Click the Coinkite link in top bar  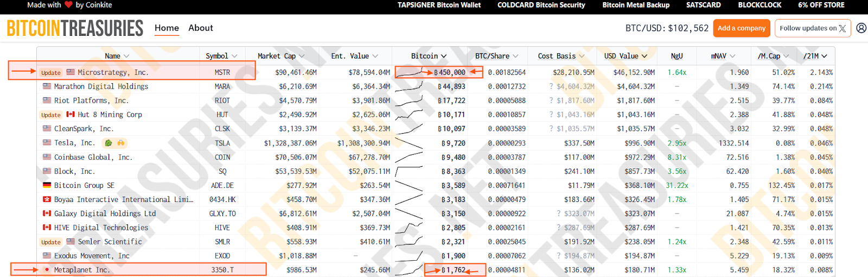(99, 5)
